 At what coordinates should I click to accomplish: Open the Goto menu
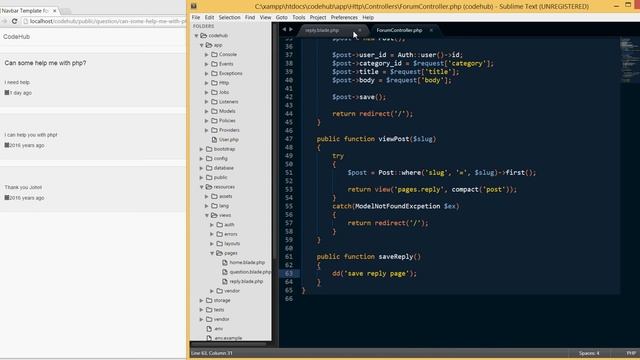coord(282,18)
